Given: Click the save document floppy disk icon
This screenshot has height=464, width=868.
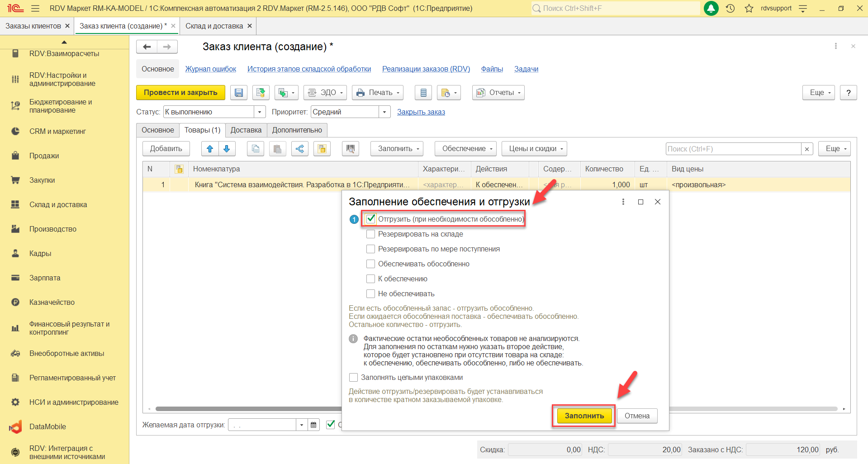Looking at the screenshot, I should [x=238, y=93].
